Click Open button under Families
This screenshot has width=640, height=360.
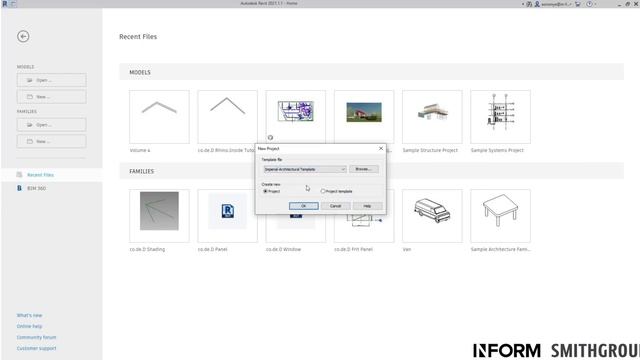tap(51, 125)
